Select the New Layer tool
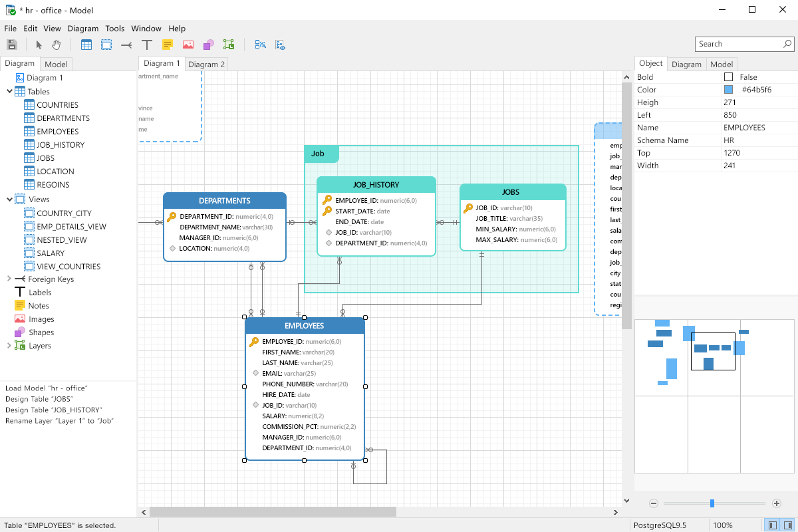 [x=229, y=45]
